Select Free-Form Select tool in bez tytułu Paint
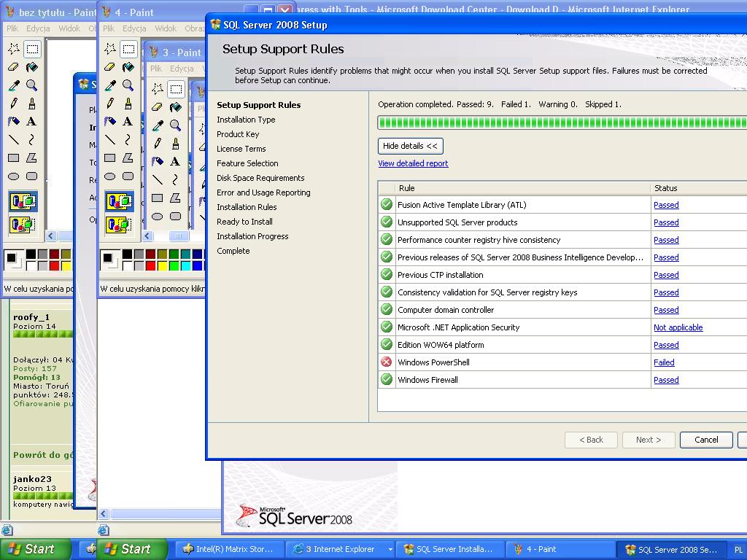Image resolution: width=747 pixels, height=560 pixels. (14, 49)
